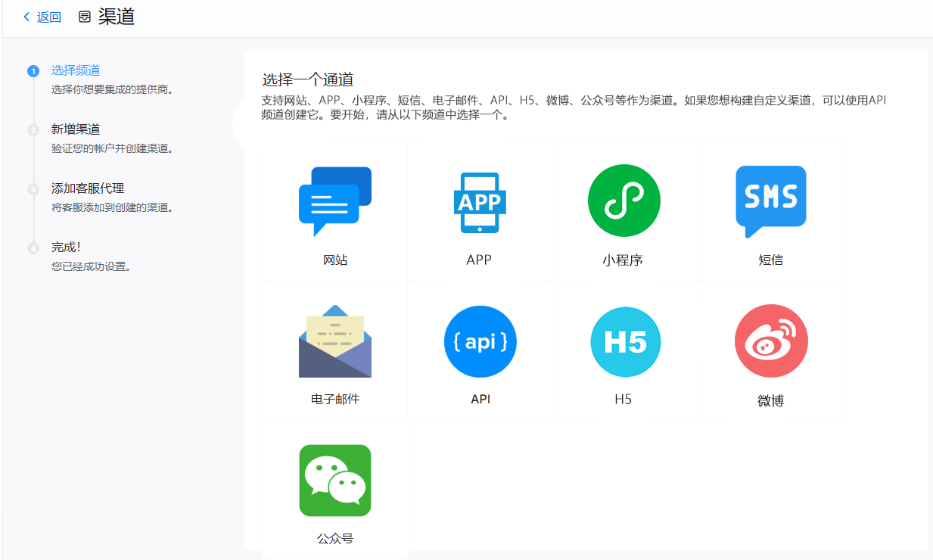Click the page icon beside 渠道 title
This screenshot has height=560, width=933.
click(85, 17)
